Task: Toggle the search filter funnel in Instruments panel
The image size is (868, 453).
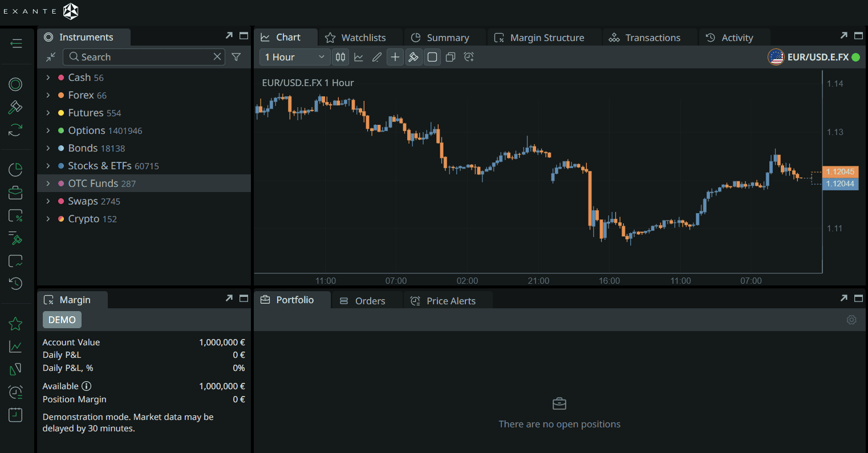Action: point(236,56)
